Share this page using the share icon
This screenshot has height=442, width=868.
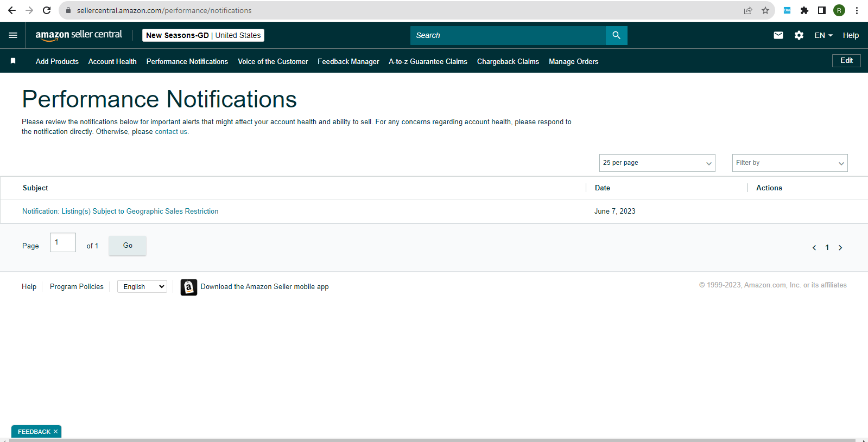point(748,10)
